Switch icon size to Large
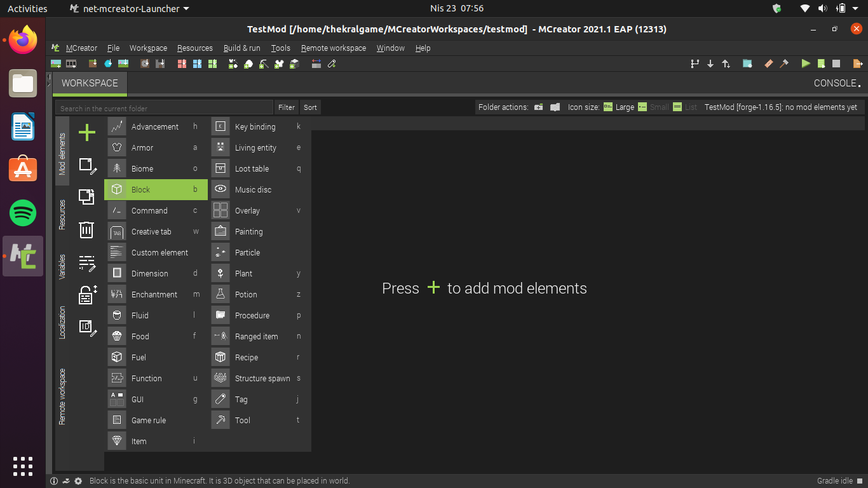This screenshot has width=868, height=488. pyautogui.click(x=619, y=107)
